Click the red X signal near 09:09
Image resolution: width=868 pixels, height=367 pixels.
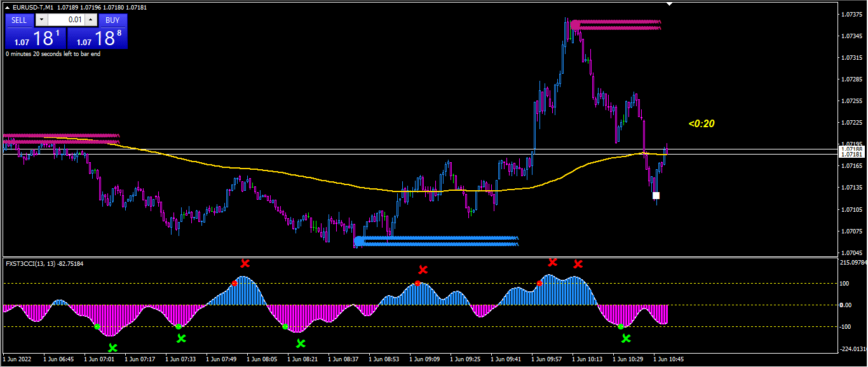pos(423,270)
